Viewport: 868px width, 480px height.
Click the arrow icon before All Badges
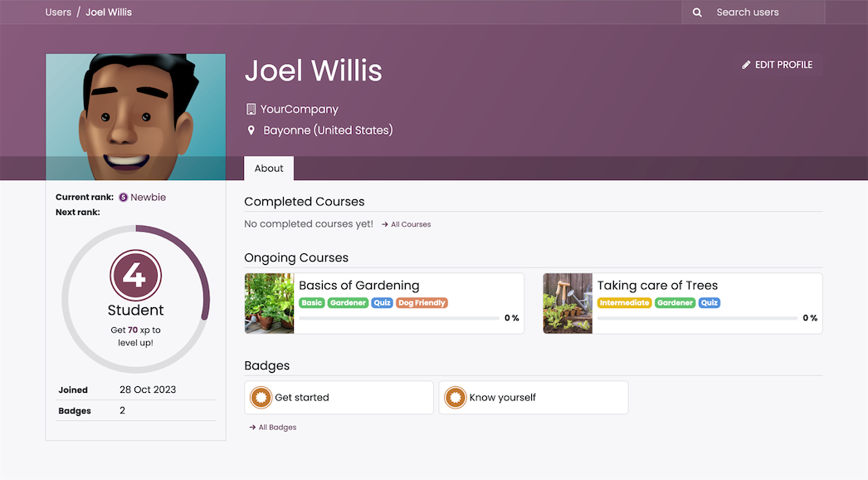(x=252, y=427)
